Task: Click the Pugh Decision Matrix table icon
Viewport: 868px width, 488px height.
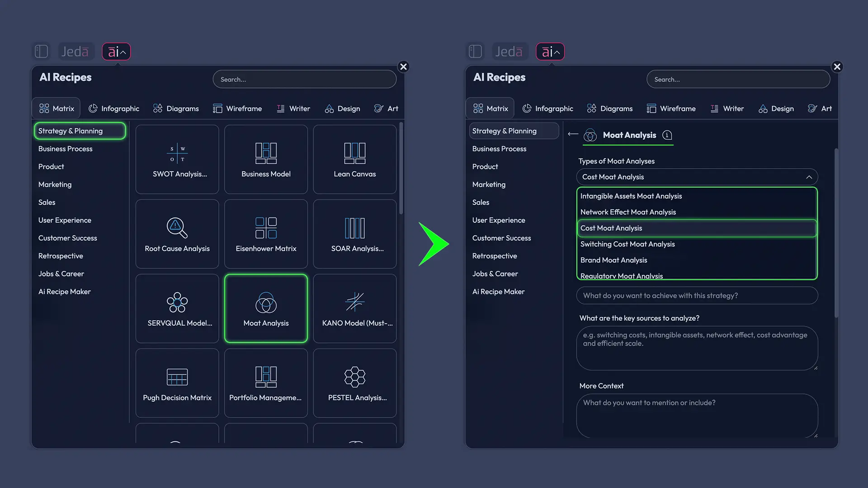Action: [177, 377]
